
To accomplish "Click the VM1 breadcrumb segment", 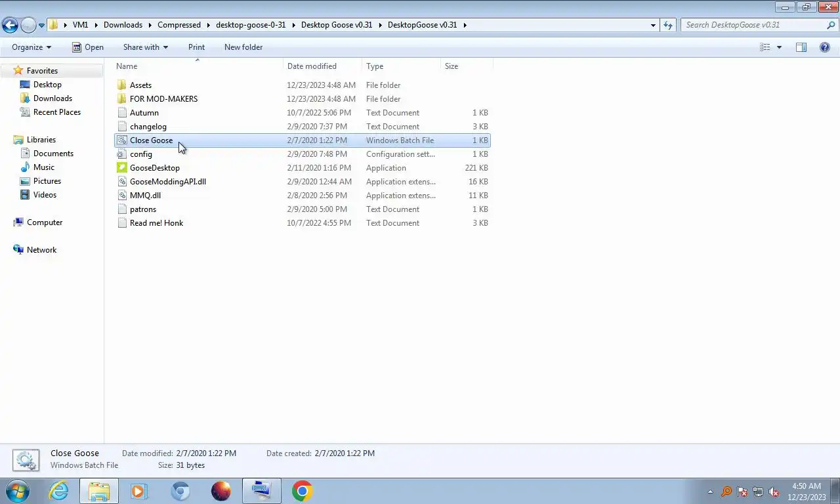I will [x=80, y=25].
